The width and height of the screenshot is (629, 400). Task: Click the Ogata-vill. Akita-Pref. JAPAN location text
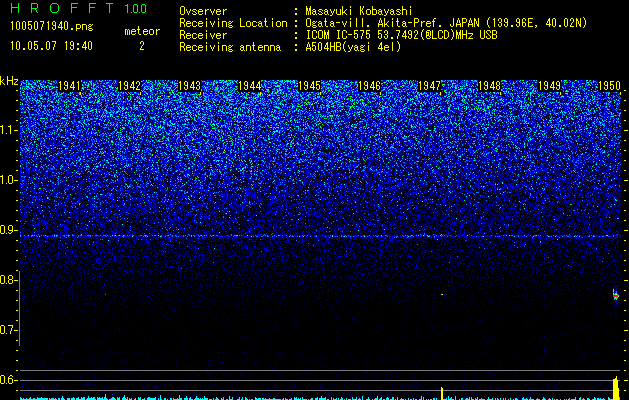(x=446, y=23)
